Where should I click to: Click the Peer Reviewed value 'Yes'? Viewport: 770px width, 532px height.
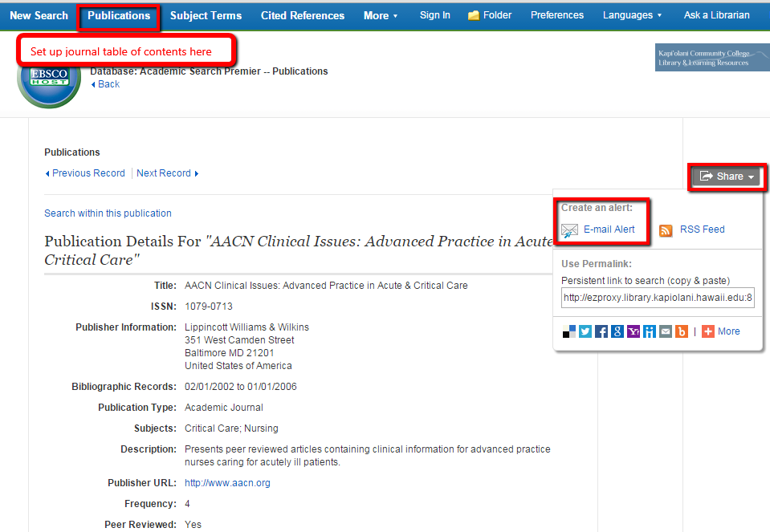(x=193, y=525)
